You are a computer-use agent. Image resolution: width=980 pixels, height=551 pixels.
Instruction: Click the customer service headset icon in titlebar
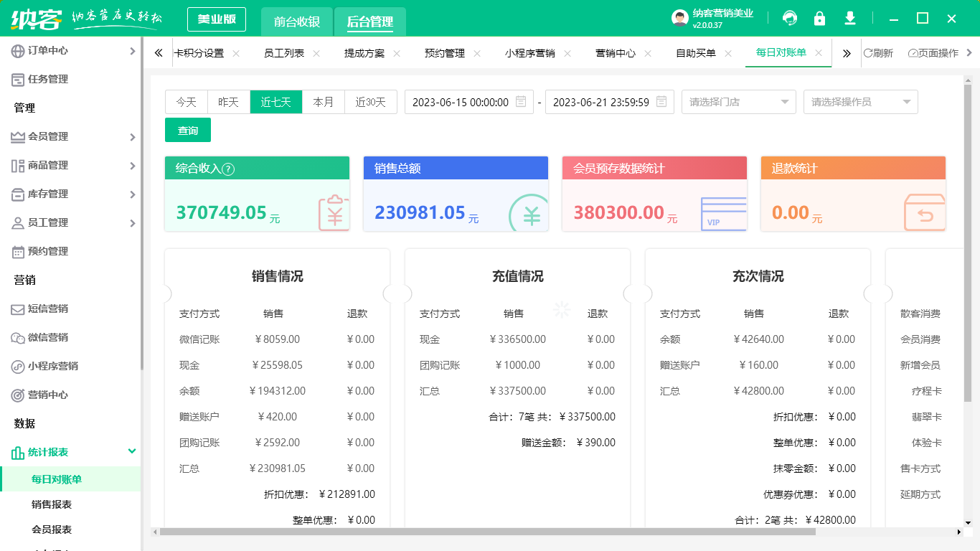click(789, 18)
